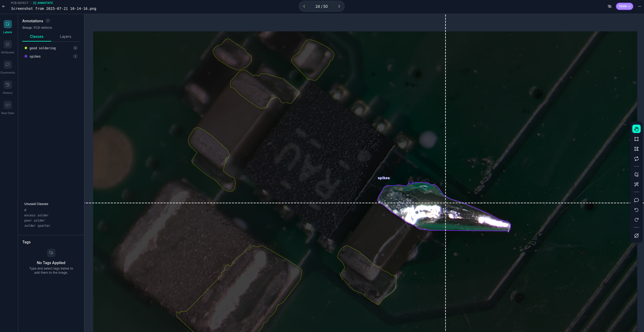Open the Attributes sidebar panel
This screenshot has width=644, height=332.
(x=8, y=47)
